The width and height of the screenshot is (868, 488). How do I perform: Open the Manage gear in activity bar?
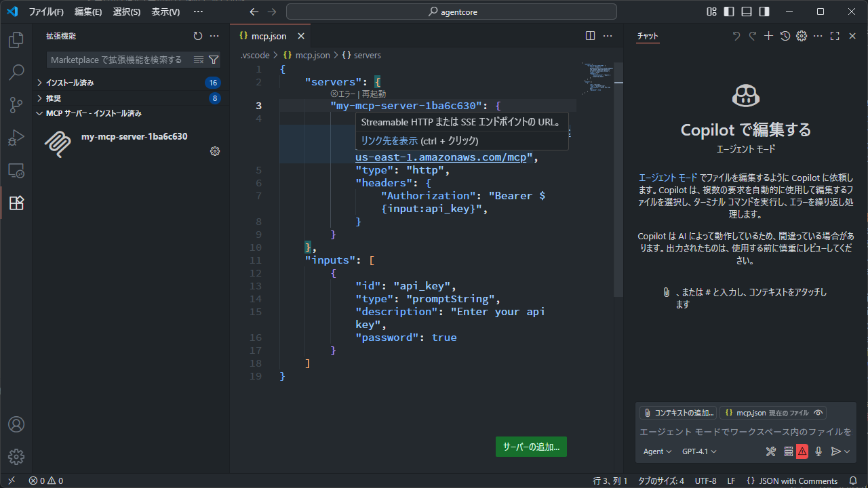pyautogui.click(x=16, y=456)
